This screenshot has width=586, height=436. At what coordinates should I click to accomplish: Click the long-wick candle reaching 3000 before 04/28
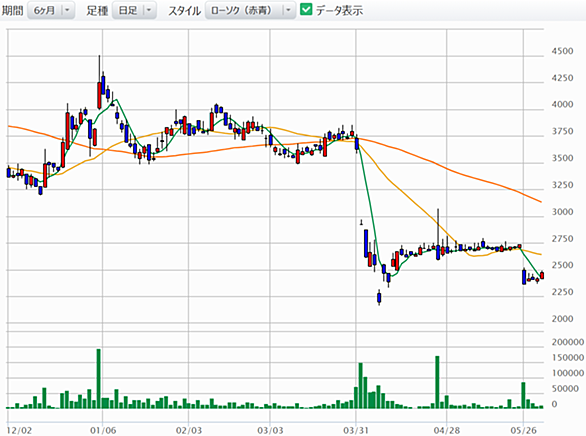[x=438, y=235]
